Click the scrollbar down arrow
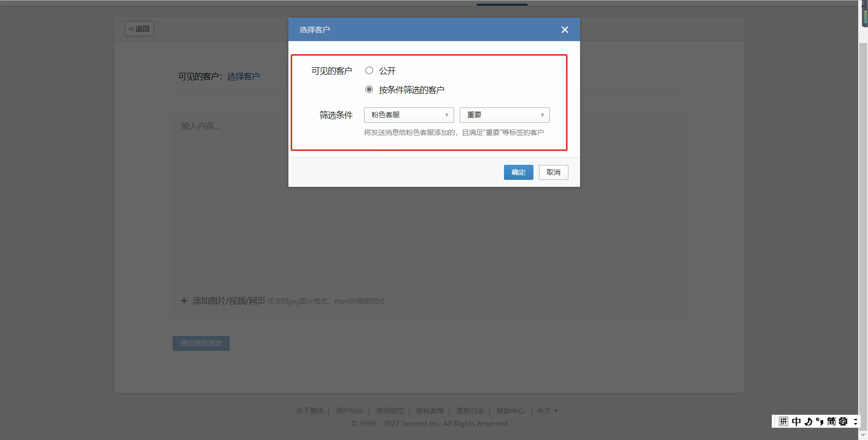The height and width of the screenshot is (440, 868). coord(863,435)
